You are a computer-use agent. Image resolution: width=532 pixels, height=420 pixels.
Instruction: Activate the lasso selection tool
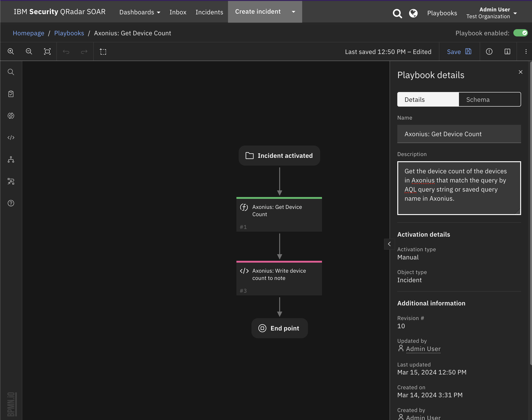(x=103, y=52)
